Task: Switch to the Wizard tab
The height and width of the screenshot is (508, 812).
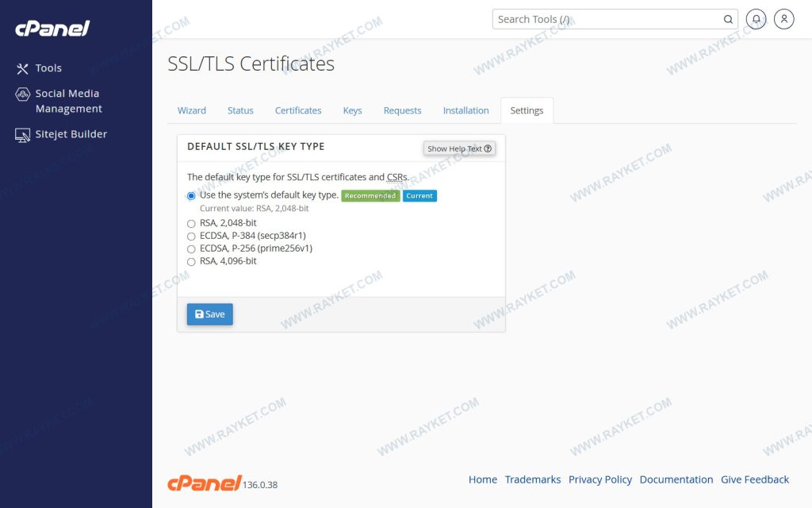Action: pos(192,110)
